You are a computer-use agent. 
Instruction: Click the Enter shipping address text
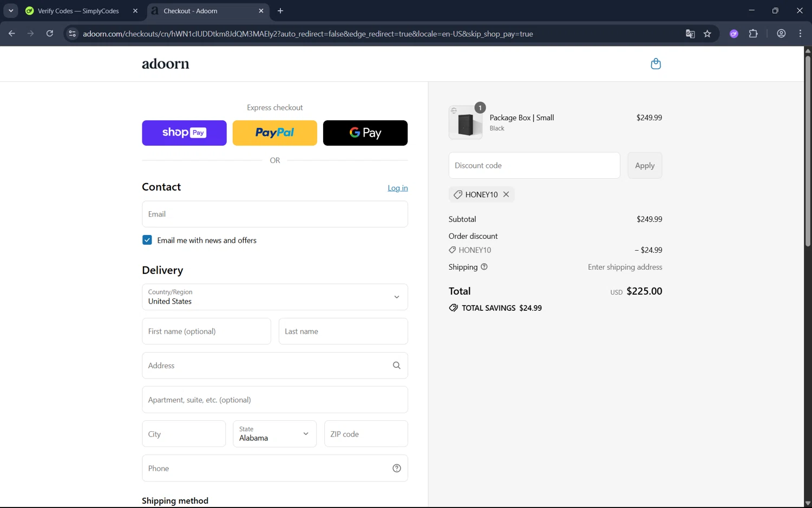(625, 267)
